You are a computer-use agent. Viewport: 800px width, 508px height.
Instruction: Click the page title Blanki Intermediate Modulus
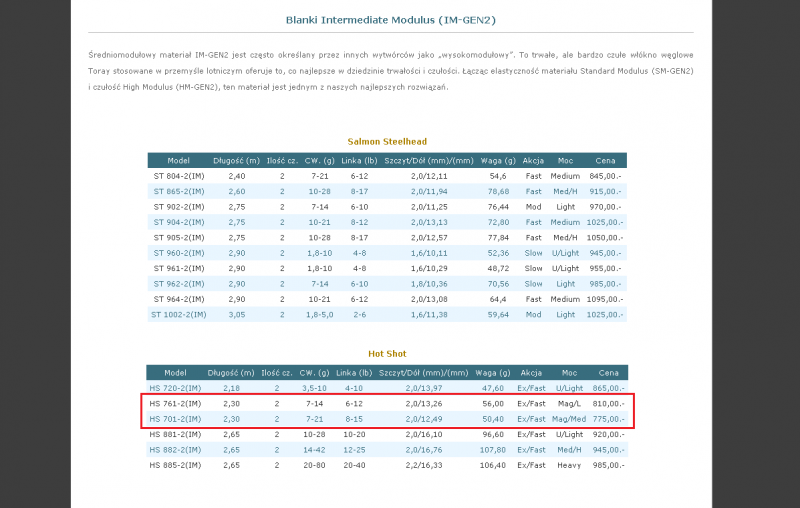pos(390,19)
